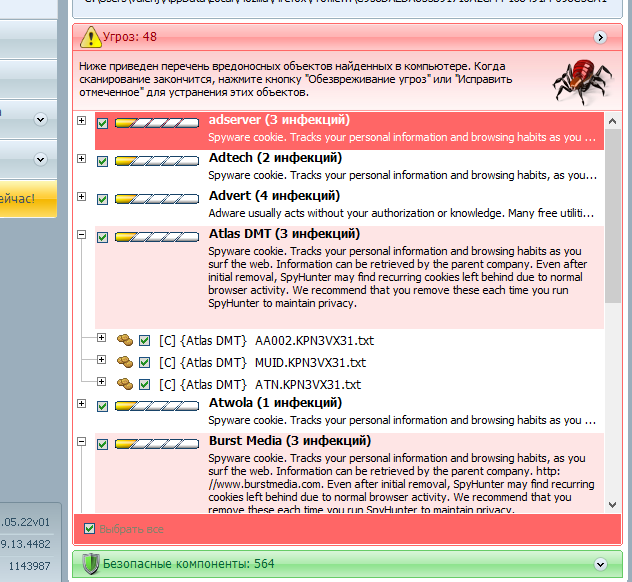Click the threat list scrollbar thumb
Image resolution: width=632 pixels, height=582 pixels.
613,216
